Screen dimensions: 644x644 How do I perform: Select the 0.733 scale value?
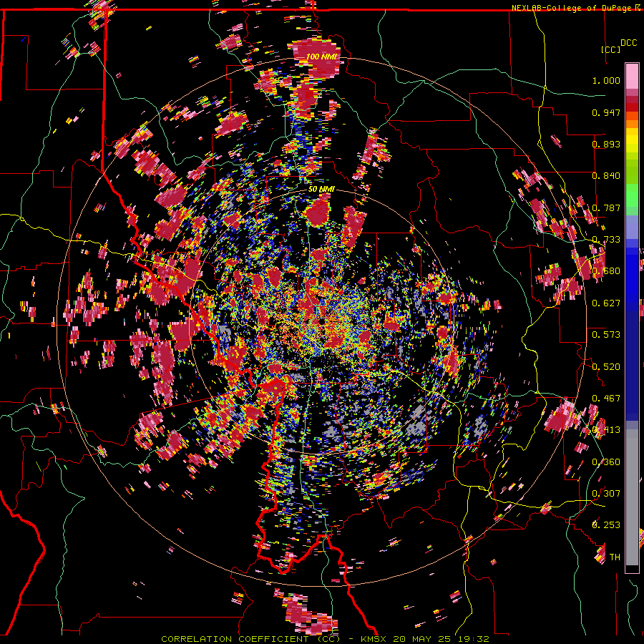(x=606, y=240)
